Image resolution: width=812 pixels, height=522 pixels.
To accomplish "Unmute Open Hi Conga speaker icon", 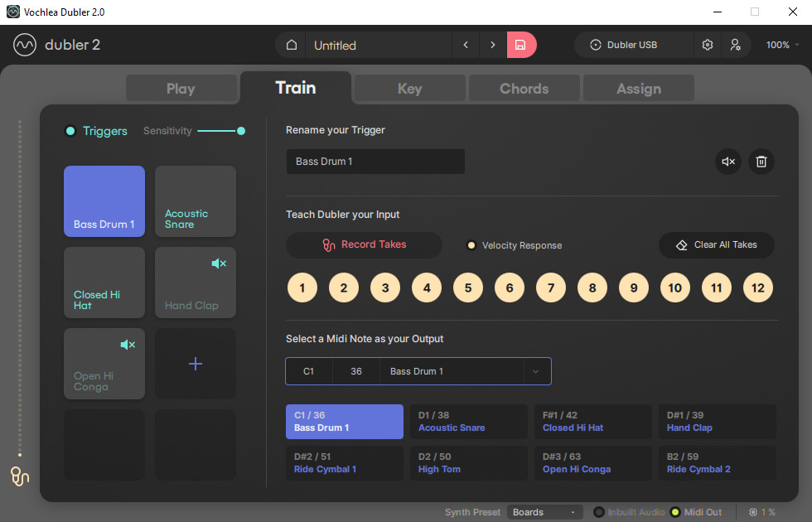I will [x=128, y=345].
